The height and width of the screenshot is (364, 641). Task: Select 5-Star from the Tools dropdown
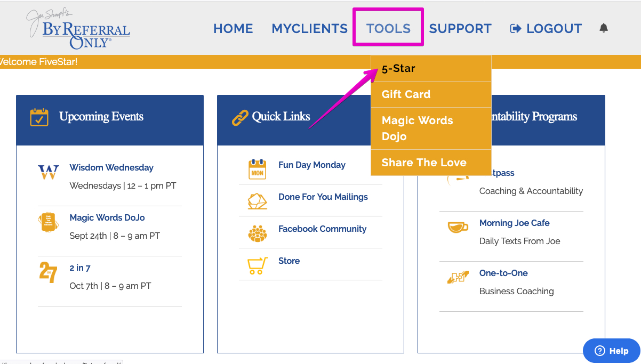[431, 68]
